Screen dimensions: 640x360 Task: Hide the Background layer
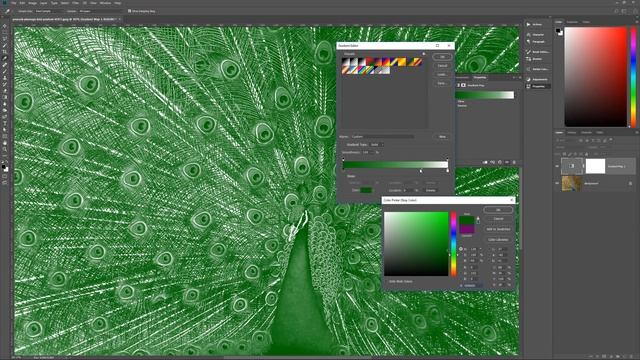point(557,184)
